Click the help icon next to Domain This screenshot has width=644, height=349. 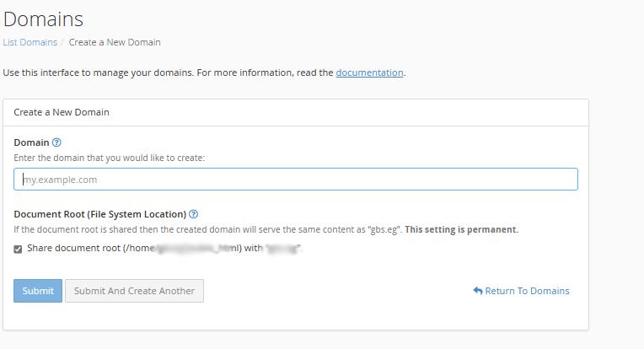[x=56, y=142]
